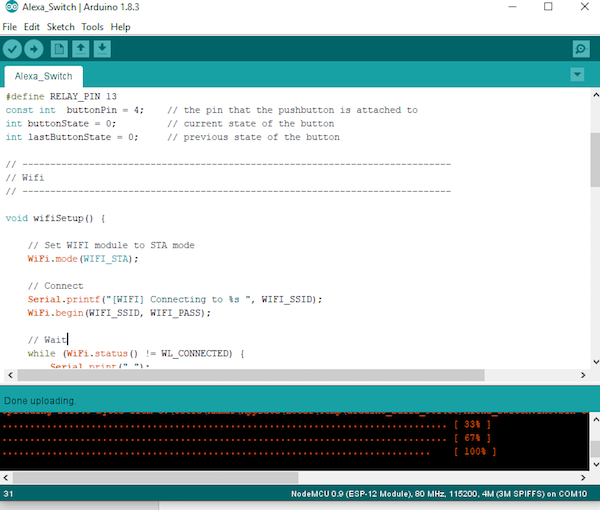
Task: Open the Help menu
Action: (x=120, y=27)
